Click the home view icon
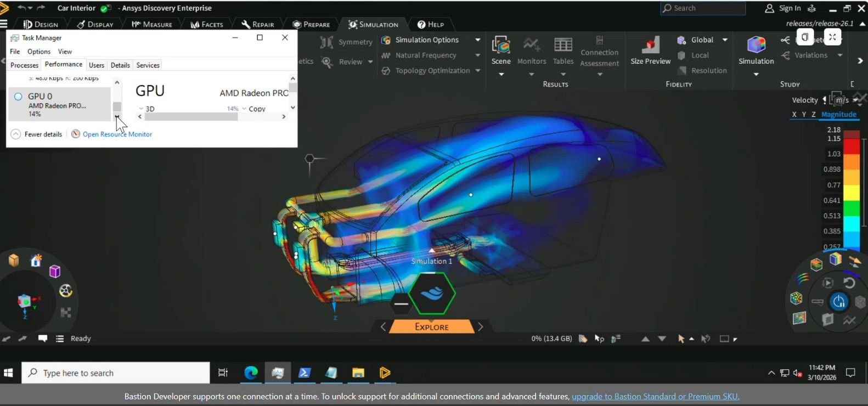The height and width of the screenshot is (406, 868). point(36,260)
